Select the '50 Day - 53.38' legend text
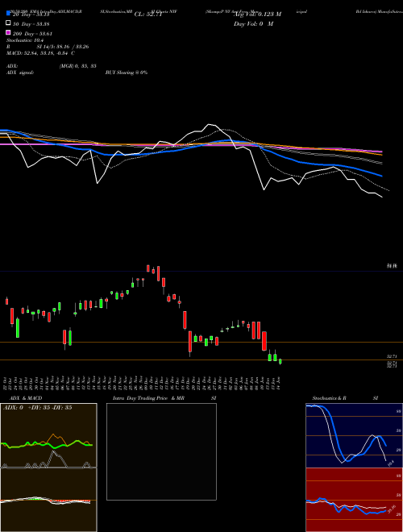Viewport: 403px width, 532px height. (31, 24)
